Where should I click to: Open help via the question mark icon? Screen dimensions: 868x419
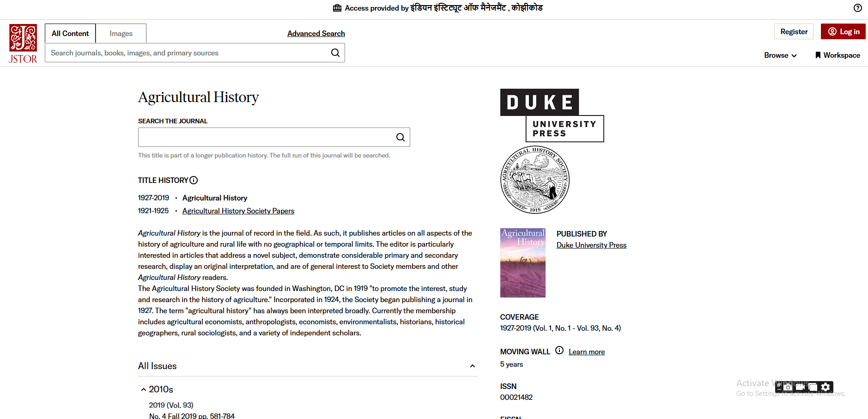point(858,8)
